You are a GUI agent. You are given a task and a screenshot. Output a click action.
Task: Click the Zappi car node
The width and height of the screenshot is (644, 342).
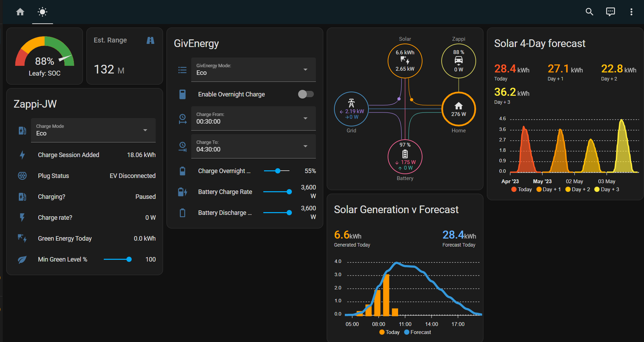pos(459,61)
